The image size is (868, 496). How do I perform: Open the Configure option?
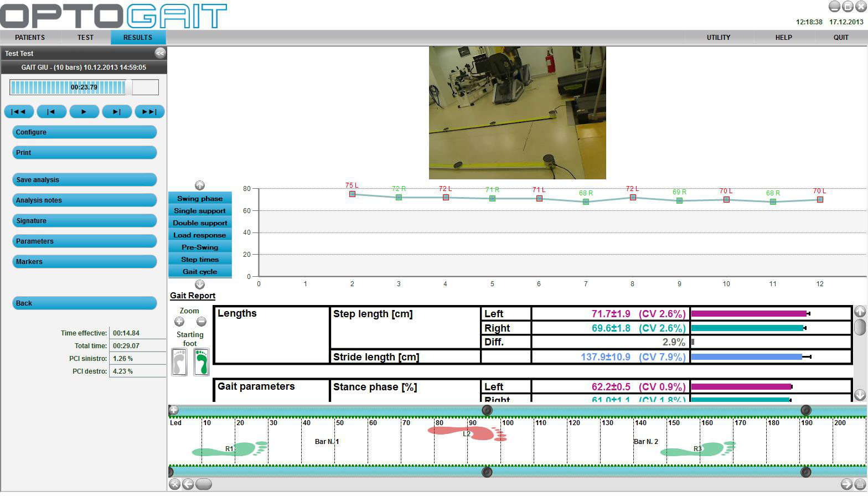[84, 132]
